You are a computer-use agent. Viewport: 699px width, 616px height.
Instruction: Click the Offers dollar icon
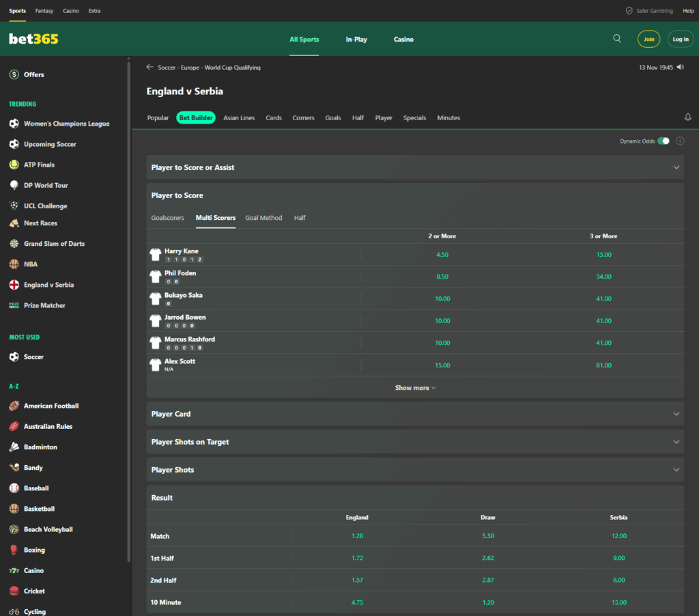click(x=14, y=74)
